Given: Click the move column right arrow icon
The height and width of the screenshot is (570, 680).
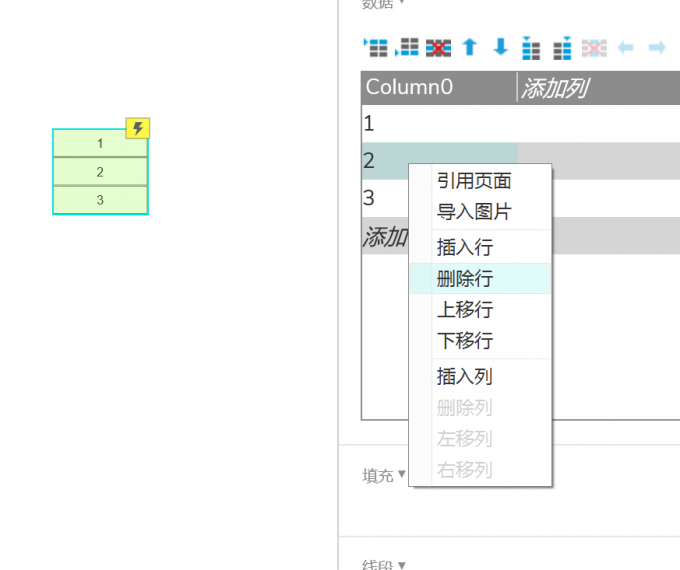Looking at the screenshot, I should pos(657,47).
